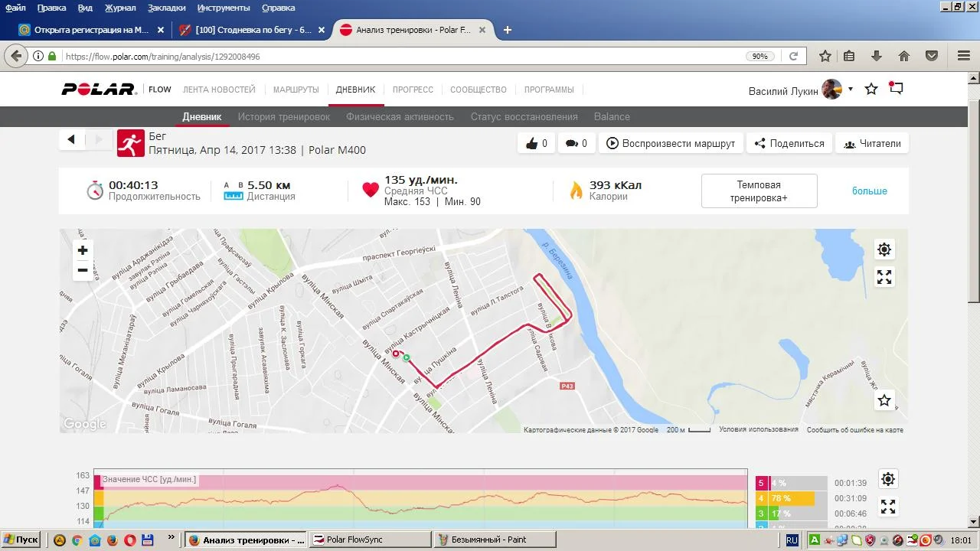Open the Прогресс section
The width and height of the screenshot is (980, 551).
coord(413,90)
